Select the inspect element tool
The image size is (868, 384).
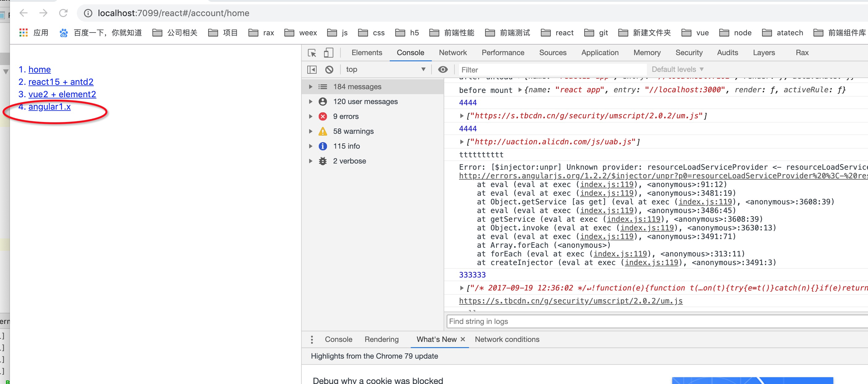pos(312,53)
